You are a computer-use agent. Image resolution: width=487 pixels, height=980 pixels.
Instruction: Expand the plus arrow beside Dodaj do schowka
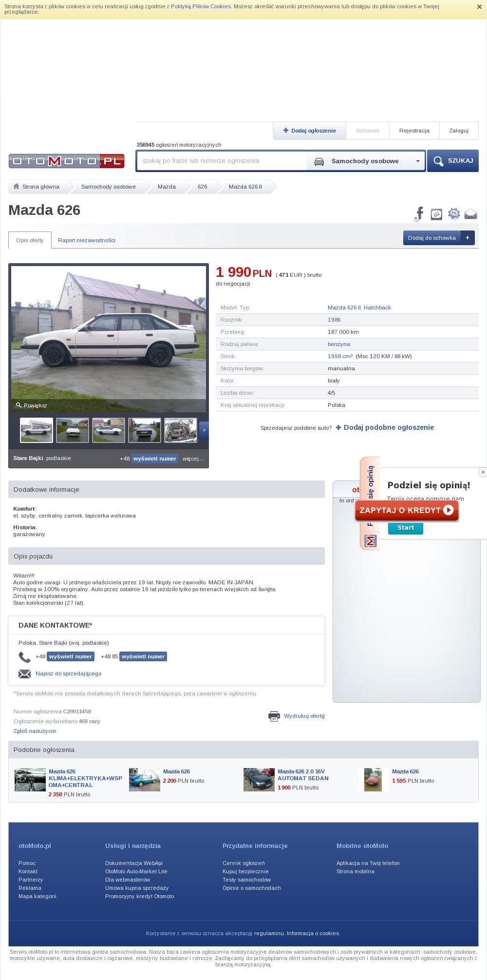468,238
